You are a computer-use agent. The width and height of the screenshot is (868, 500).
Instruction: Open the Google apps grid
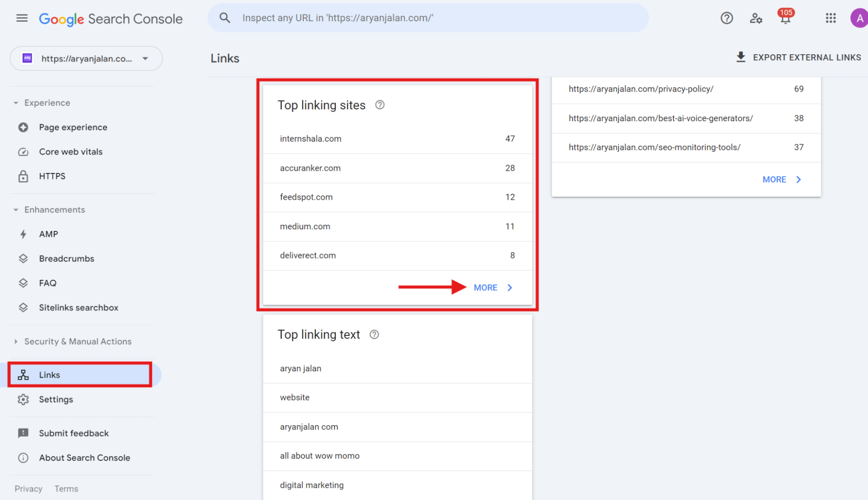tap(830, 18)
